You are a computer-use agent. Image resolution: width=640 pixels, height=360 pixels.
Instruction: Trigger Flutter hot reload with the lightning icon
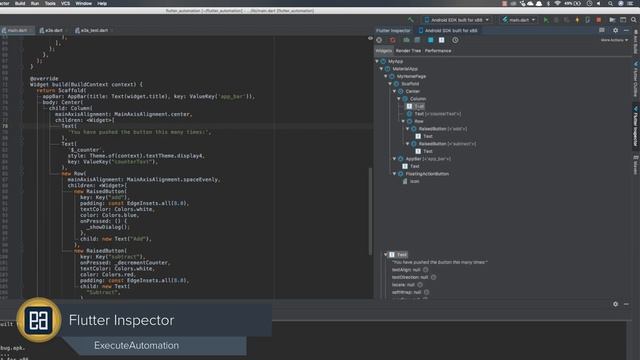tap(577, 20)
